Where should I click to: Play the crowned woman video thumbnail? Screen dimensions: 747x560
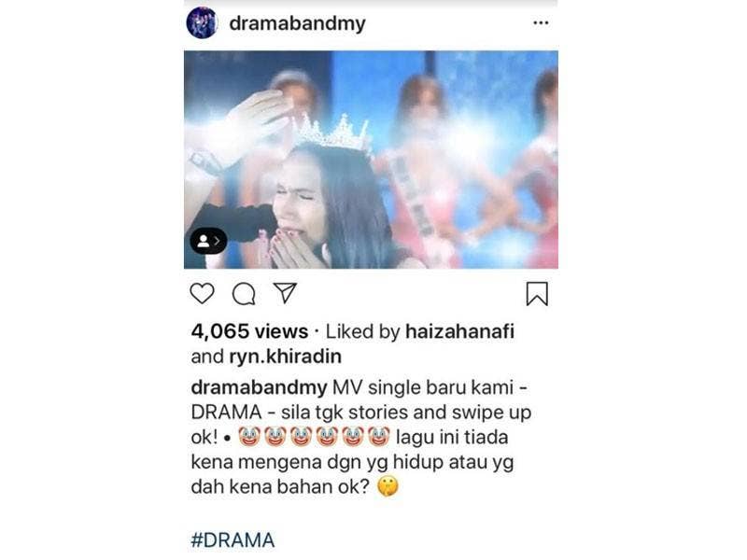(371, 160)
